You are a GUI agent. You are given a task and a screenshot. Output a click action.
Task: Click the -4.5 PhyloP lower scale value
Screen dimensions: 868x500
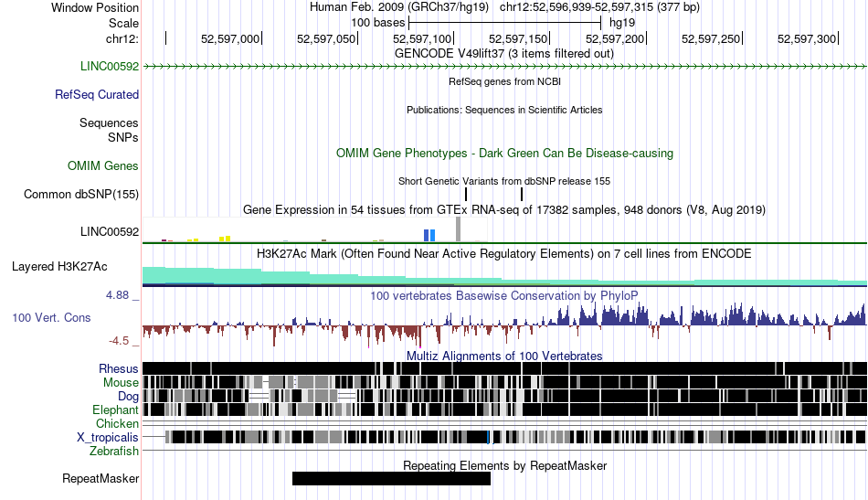pos(119,341)
